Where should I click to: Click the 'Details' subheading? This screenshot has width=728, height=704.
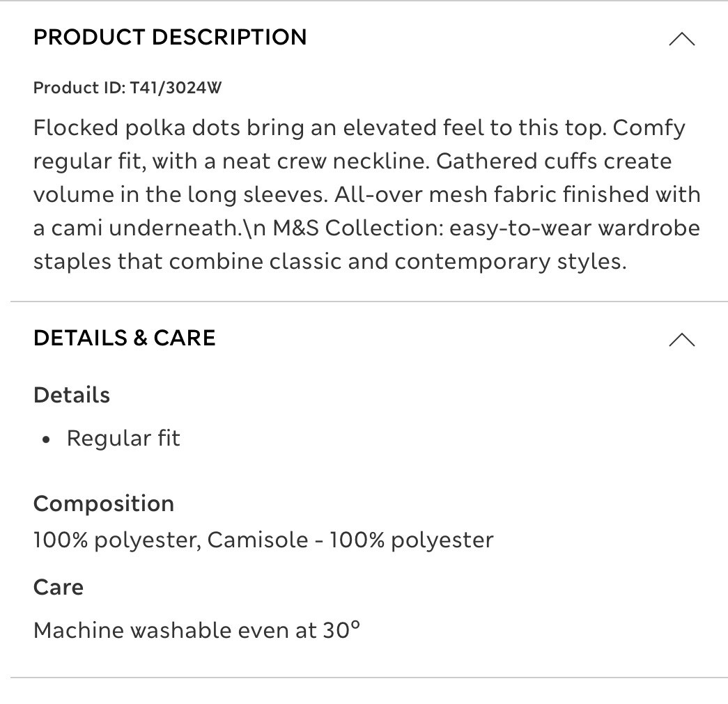click(72, 395)
